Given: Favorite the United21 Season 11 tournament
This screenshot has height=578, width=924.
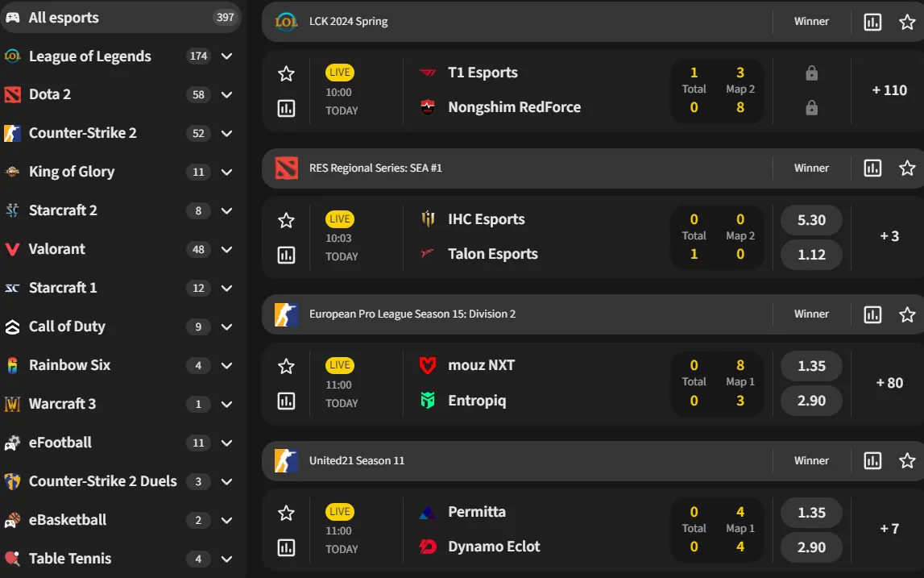Looking at the screenshot, I should (x=907, y=460).
